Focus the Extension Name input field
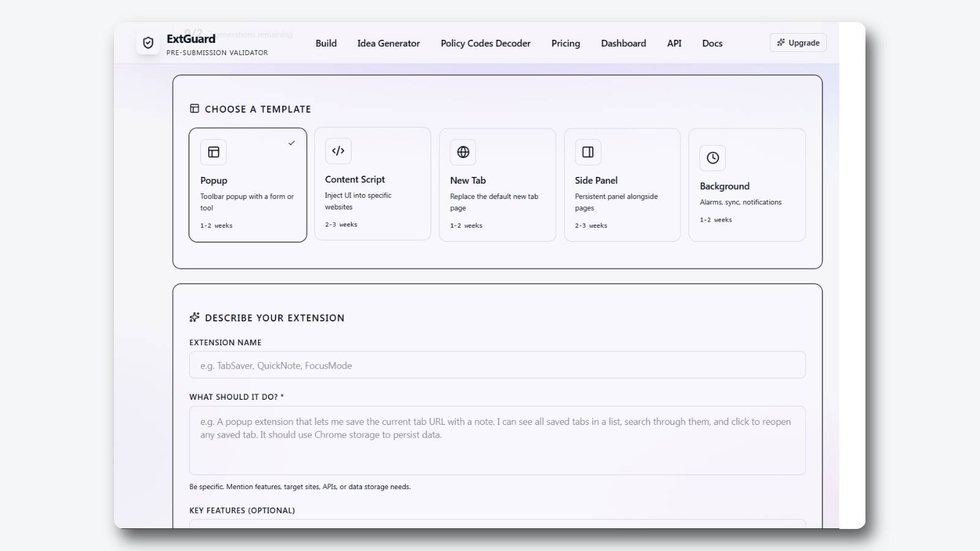Viewport: 980px width, 551px height. tap(497, 365)
